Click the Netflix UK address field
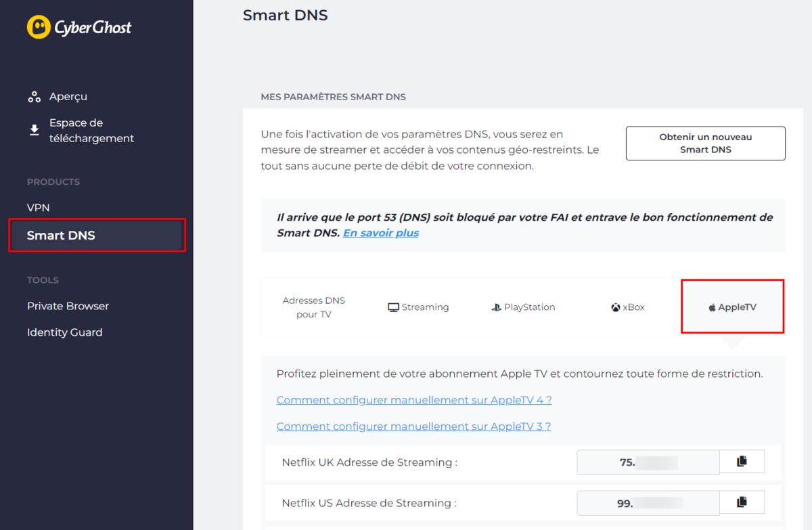This screenshot has height=530, width=812. [648, 462]
